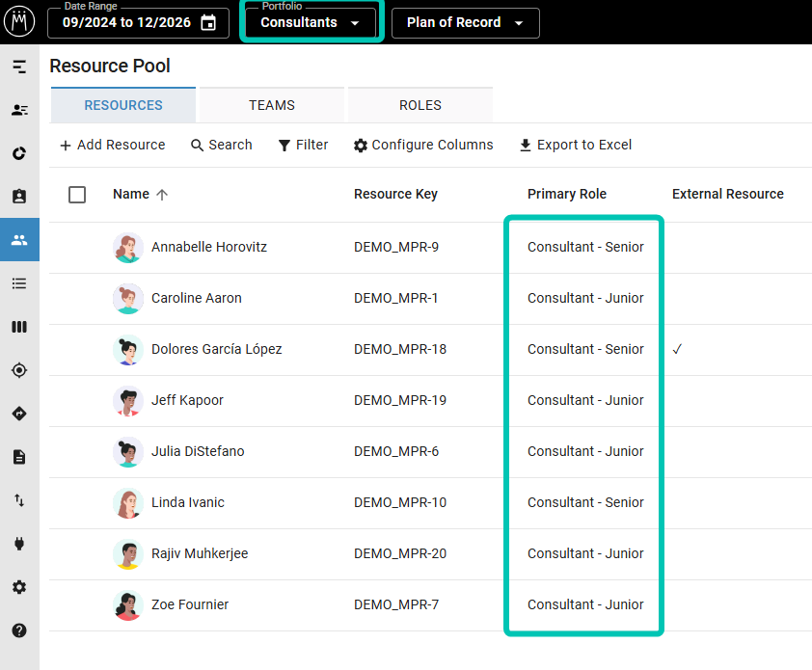Image resolution: width=812 pixels, height=670 pixels.
Task: Click resource key DEMO_MPR-9
Action: point(396,247)
